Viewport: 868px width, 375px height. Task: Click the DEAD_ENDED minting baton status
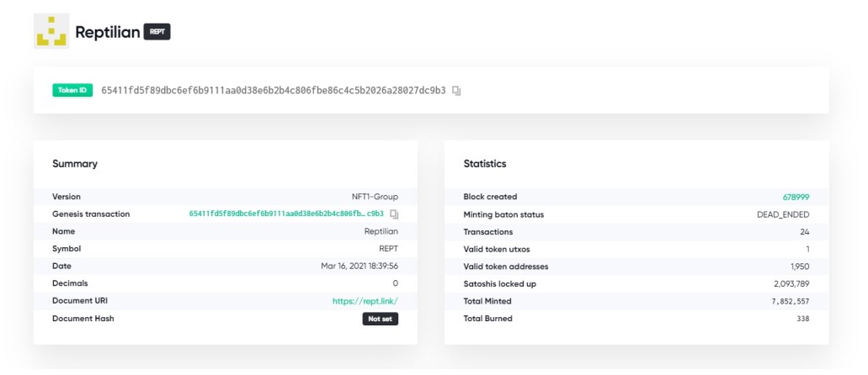(783, 214)
